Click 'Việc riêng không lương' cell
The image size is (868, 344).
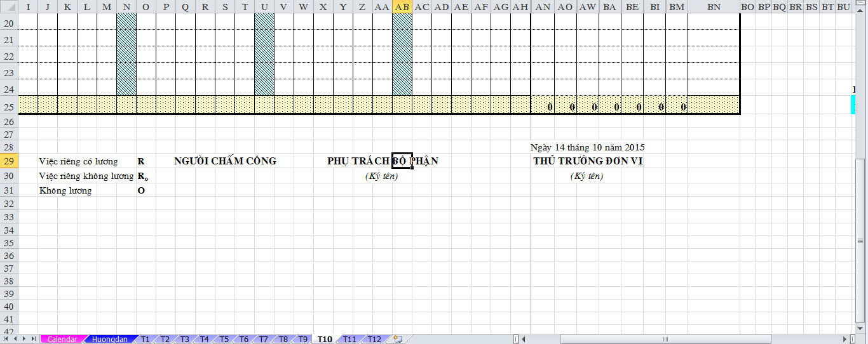[x=86, y=176]
